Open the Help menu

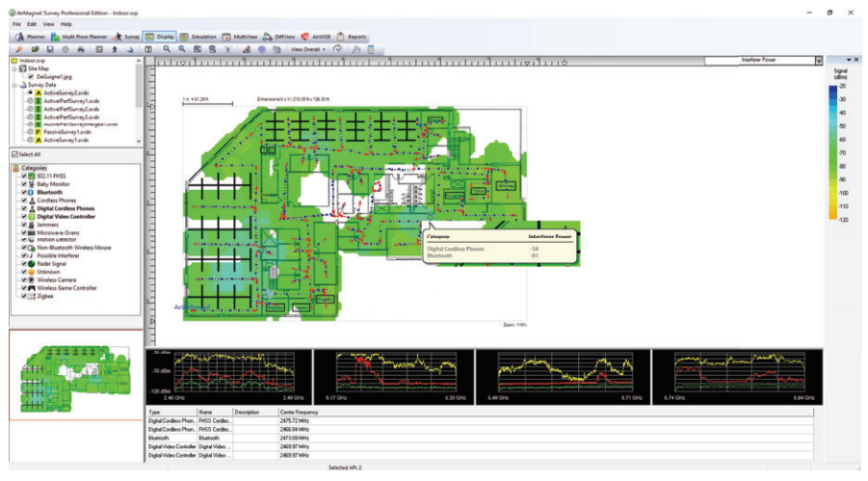click(66, 24)
